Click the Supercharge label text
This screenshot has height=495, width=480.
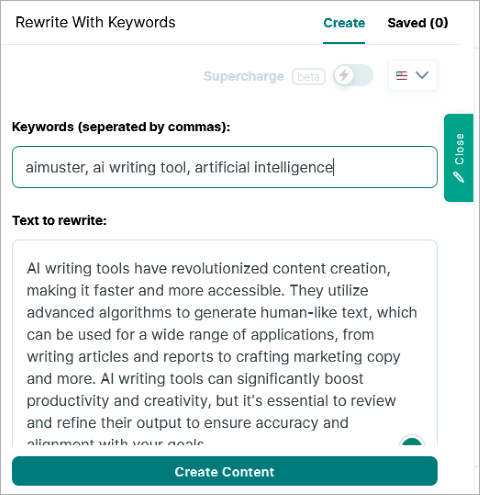[244, 76]
